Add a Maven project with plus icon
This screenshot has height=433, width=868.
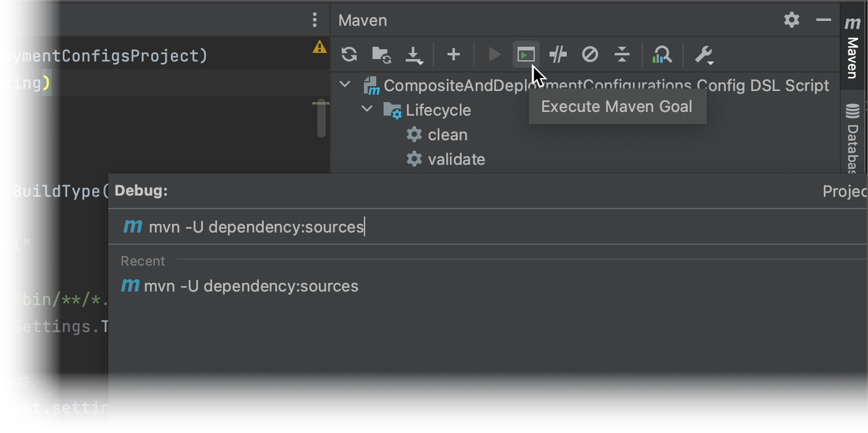point(454,55)
